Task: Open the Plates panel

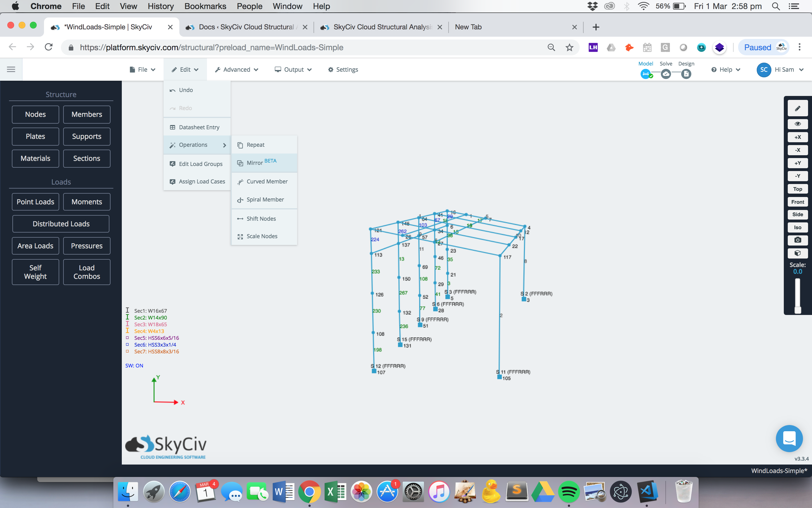Action: [35, 136]
